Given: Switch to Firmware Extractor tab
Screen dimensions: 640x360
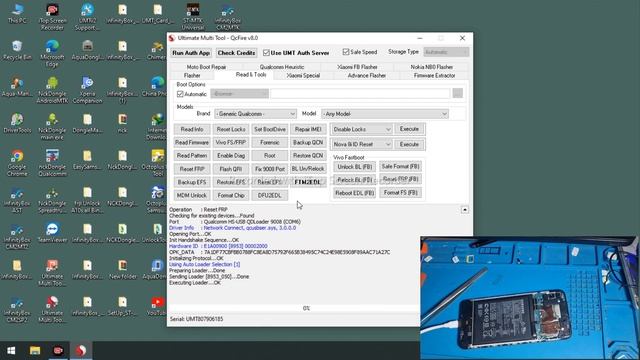Looking at the screenshot, I should (x=434, y=76).
